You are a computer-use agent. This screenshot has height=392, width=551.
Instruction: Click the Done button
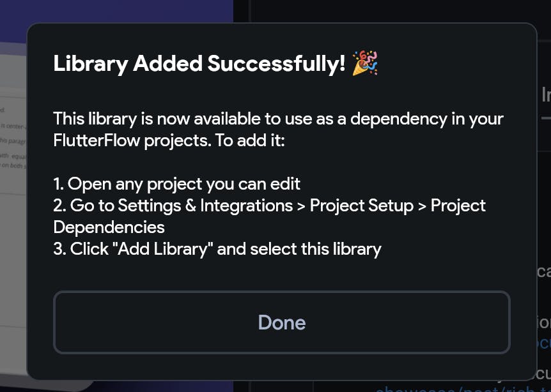pyautogui.click(x=281, y=322)
